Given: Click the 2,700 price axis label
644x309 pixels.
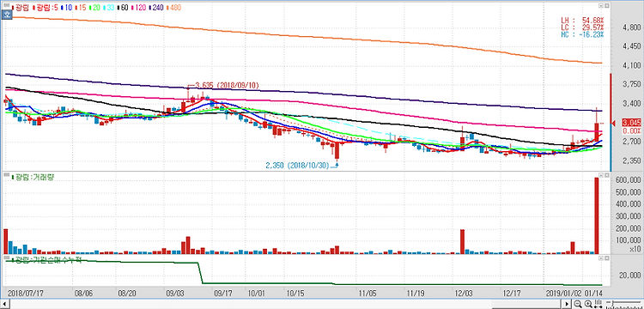Looking at the screenshot, I should [631, 142].
